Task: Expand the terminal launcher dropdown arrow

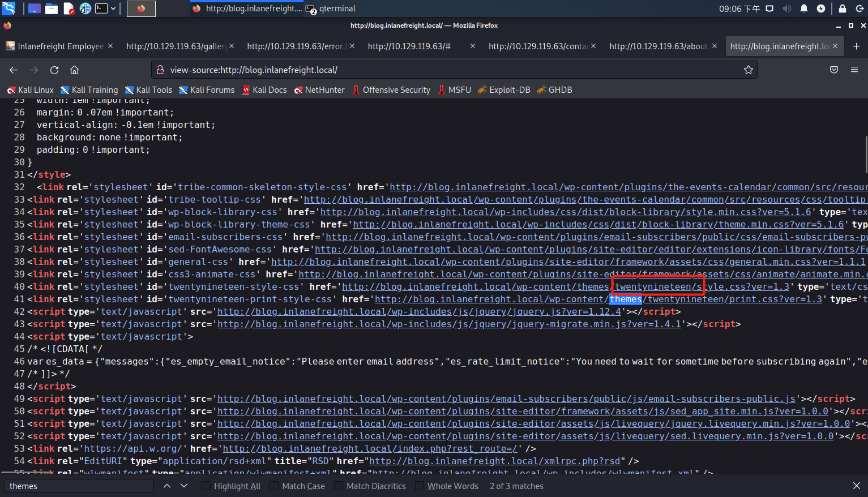Action: point(113,8)
